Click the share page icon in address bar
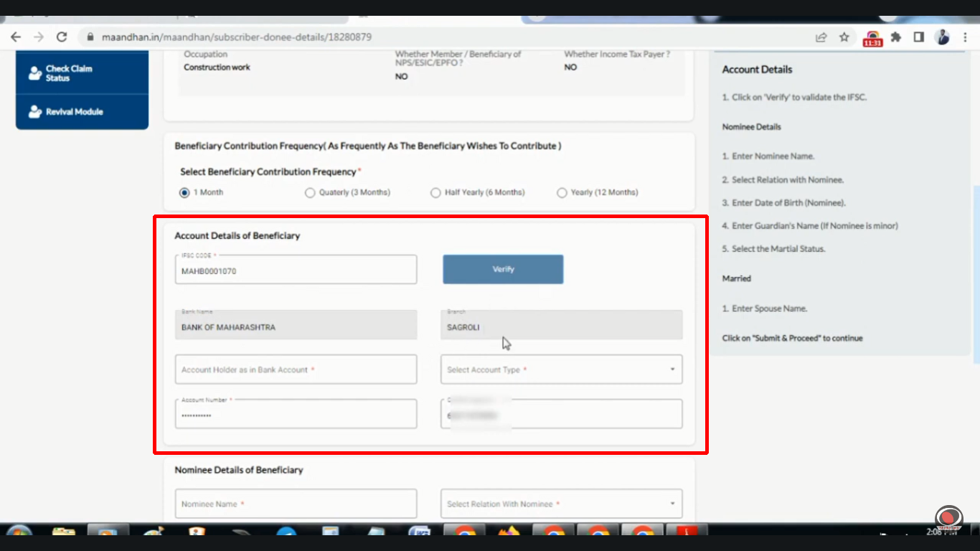 tap(821, 37)
